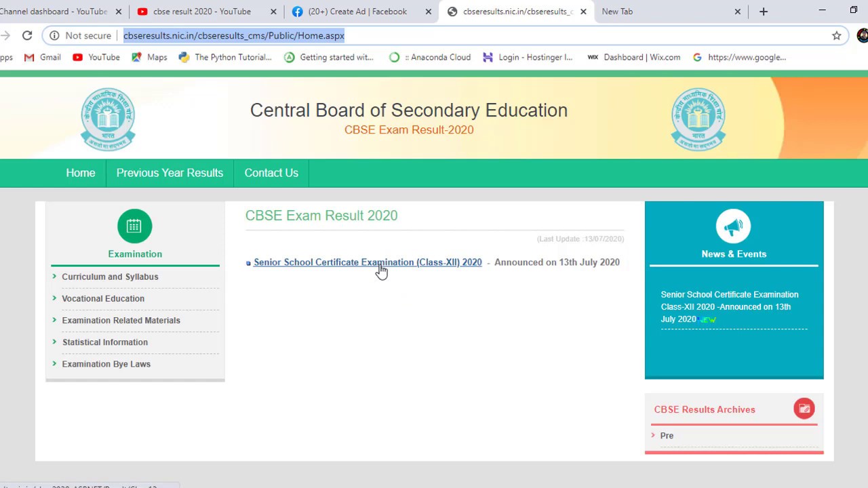Click the chevron beside Examination Bye Laws
This screenshot has width=868, height=488.
point(54,363)
